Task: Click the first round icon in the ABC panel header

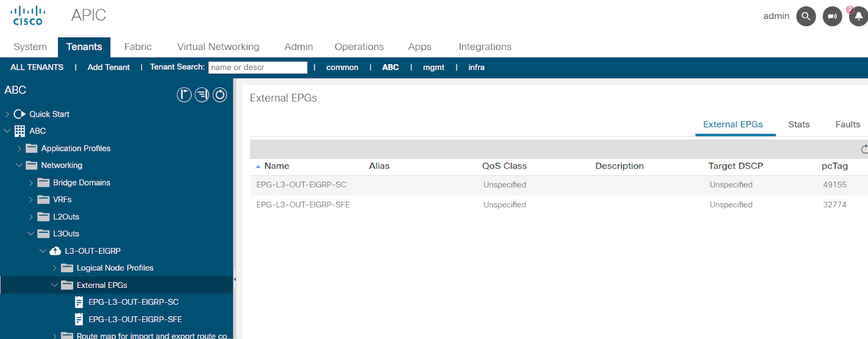Action: click(x=184, y=95)
